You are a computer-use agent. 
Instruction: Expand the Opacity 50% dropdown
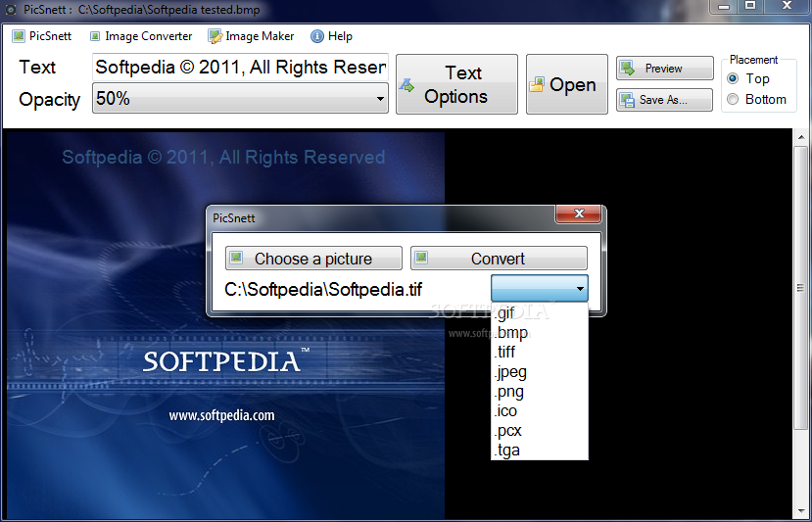pos(240,98)
